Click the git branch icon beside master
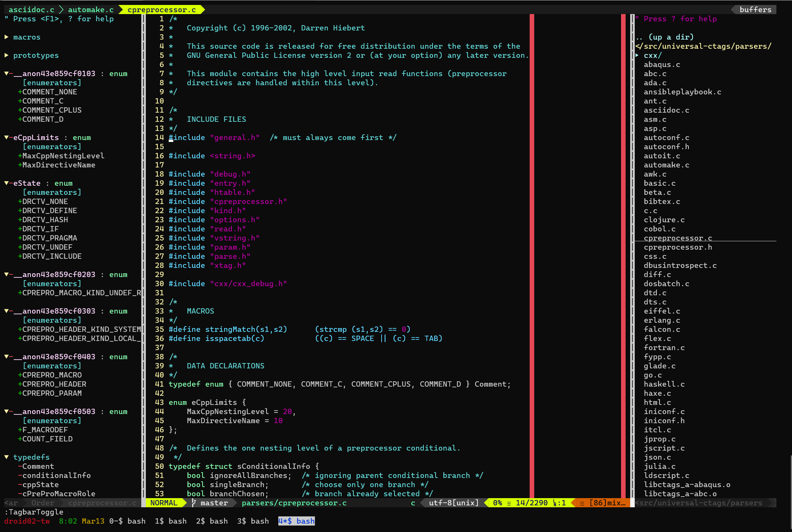The image size is (792, 532). pos(194,503)
